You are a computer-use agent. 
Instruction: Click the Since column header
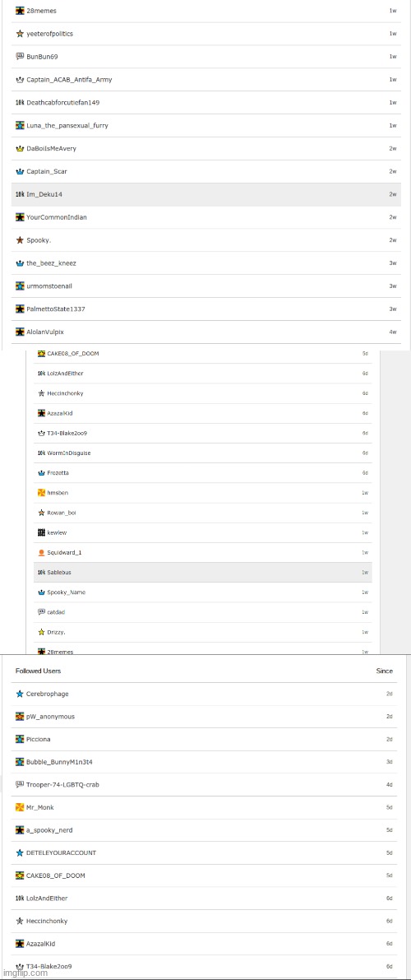pos(384,671)
